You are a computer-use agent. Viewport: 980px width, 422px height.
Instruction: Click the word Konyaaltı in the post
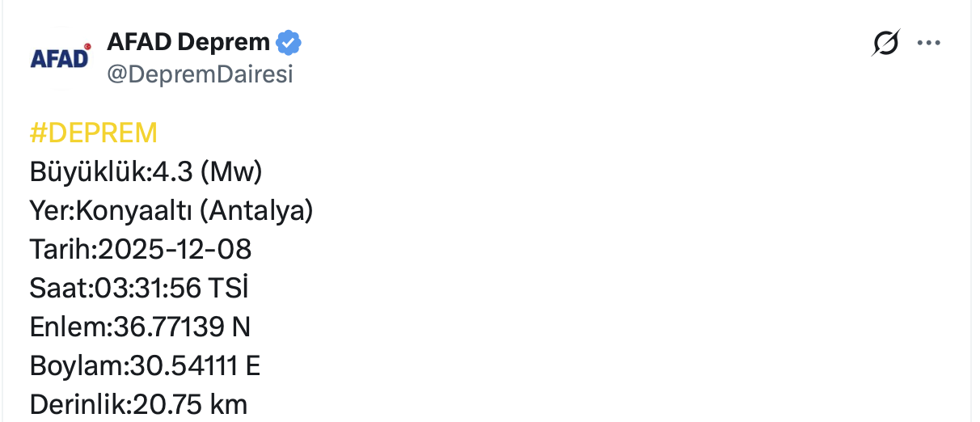[x=133, y=211]
